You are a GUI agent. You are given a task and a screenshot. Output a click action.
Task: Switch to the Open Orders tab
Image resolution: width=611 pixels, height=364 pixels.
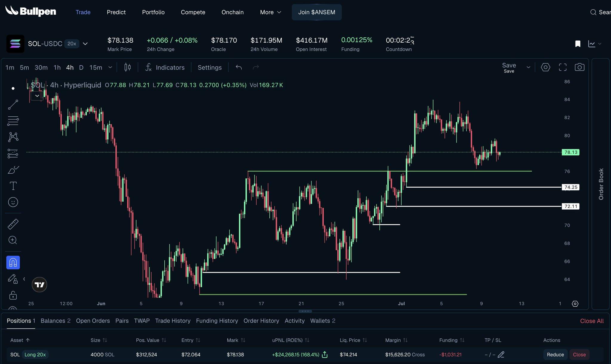pyautogui.click(x=93, y=321)
